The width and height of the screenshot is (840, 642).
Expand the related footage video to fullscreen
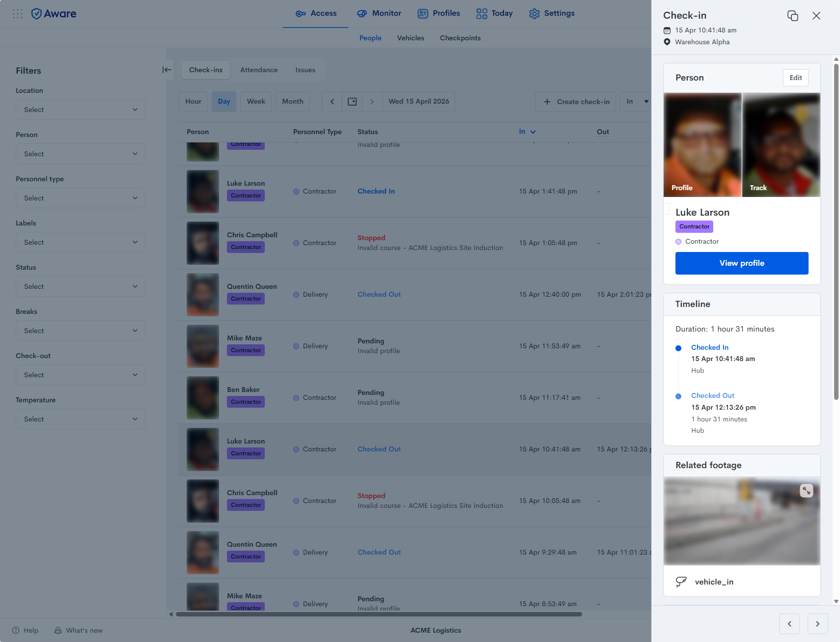806,491
